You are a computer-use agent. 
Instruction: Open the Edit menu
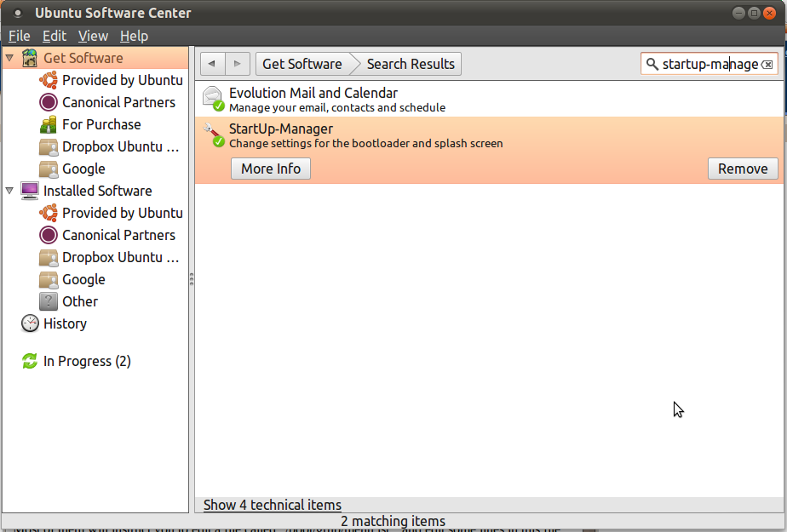coord(55,36)
